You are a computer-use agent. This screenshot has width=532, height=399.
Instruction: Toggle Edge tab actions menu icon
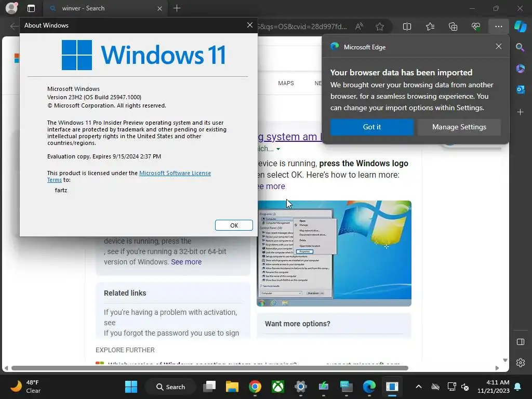click(31, 8)
